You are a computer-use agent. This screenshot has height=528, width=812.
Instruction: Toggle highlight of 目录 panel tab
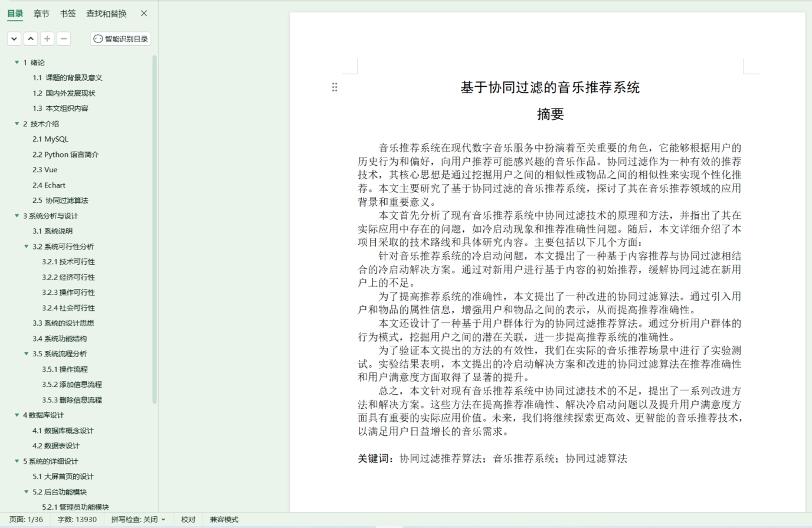(x=14, y=13)
